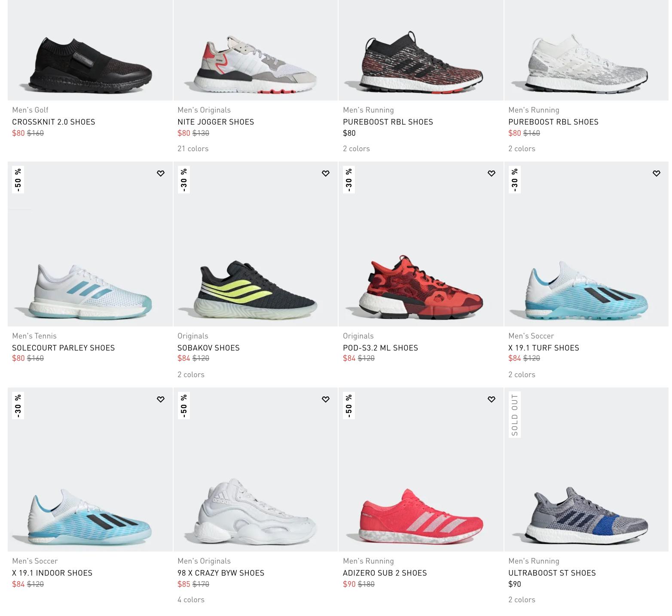Toggle wishlist heart on Adizero Sub 2 Shoes

(491, 399)
